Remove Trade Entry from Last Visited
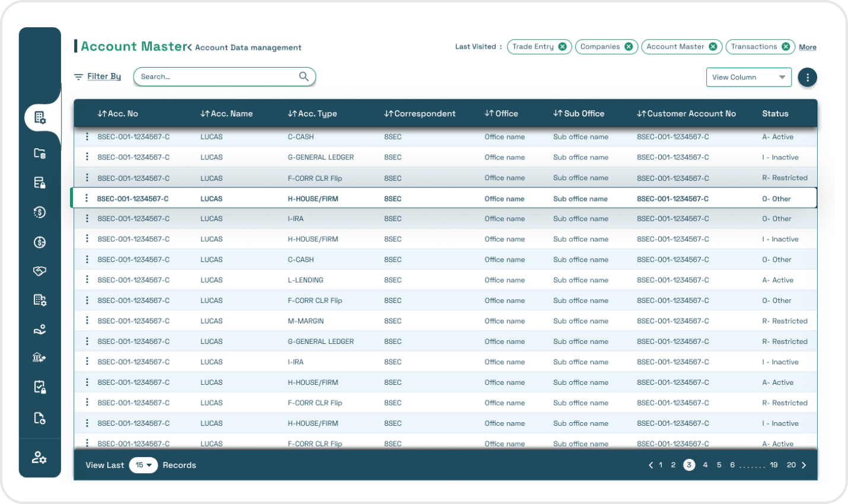The image size is (848, 504). (562, 47)
